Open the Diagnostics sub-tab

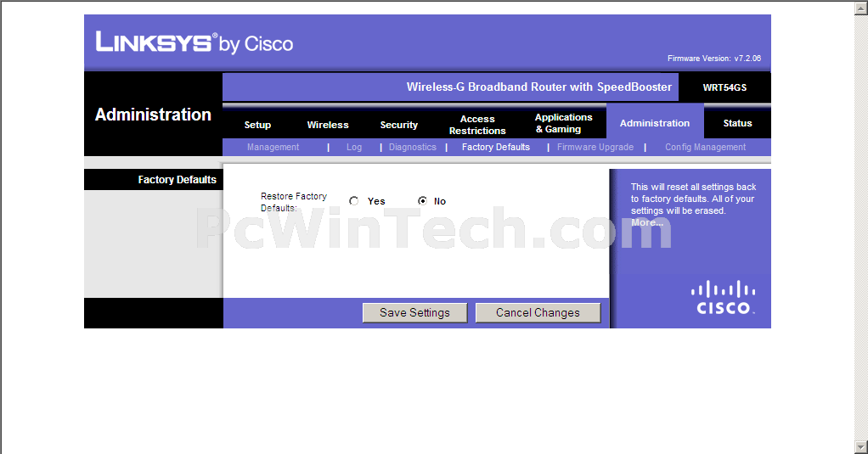click(413, 147)
